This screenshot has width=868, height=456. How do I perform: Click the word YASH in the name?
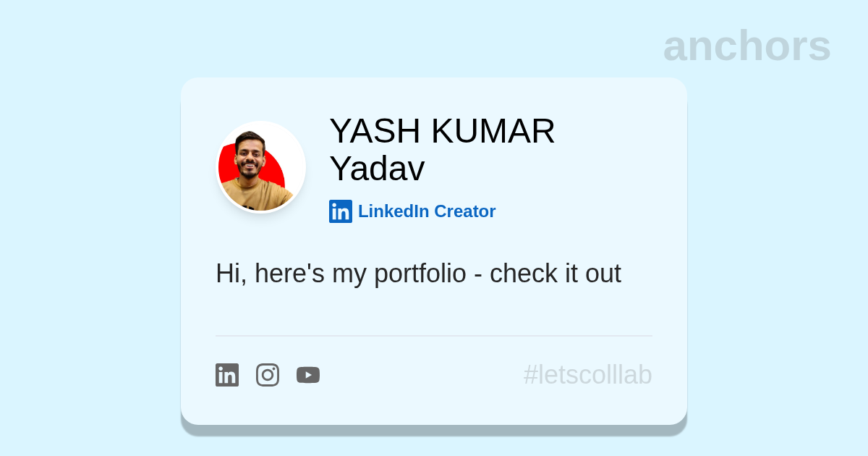click(x=375, y=131)
